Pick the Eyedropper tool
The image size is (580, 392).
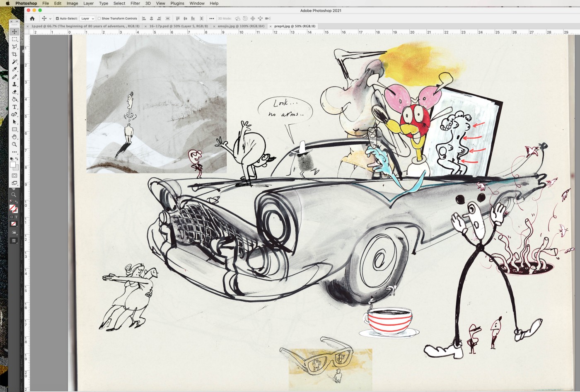click(x=15, y=69)
